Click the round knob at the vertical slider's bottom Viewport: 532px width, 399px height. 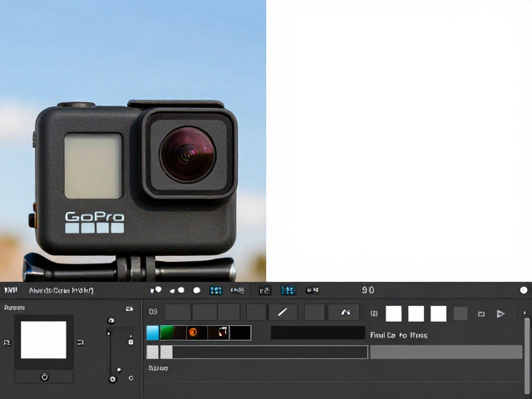pos(113,379)
